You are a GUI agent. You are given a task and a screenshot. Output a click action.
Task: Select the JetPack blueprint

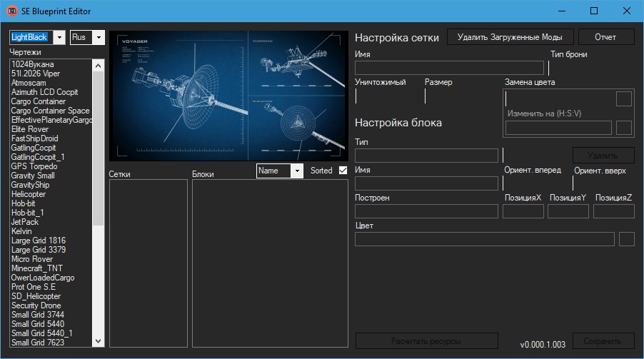pos(51,222)
